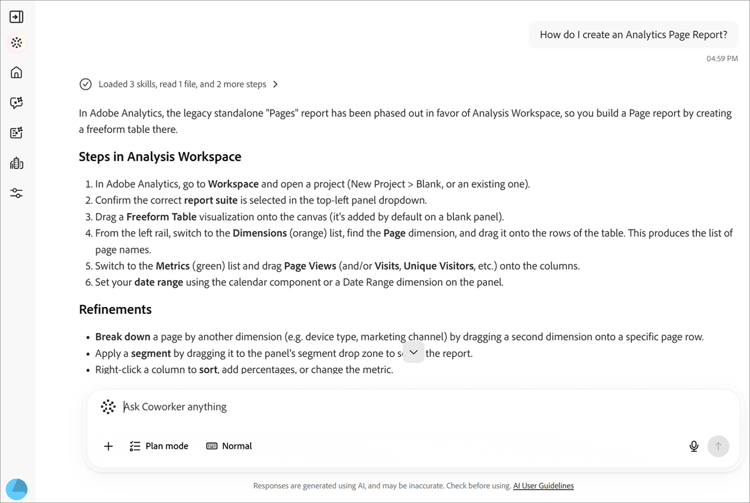
Task: Click the user avatar at bottom left
Action: point(17,489)
